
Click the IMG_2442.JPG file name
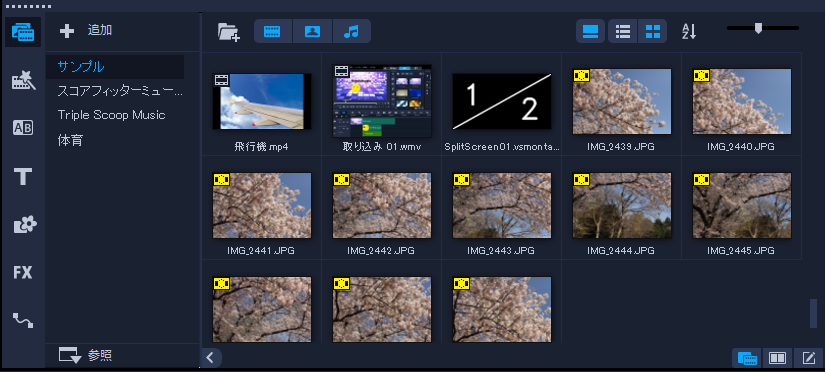click(x=381, y=251)
